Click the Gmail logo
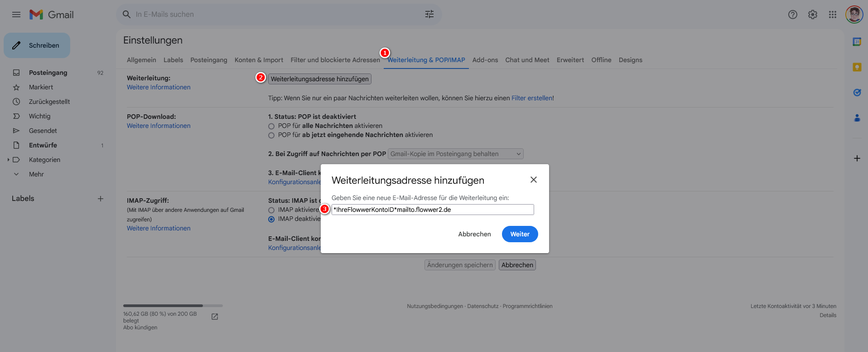The width and height of the screenshot is (868, 352). click(x=52, y=15)
